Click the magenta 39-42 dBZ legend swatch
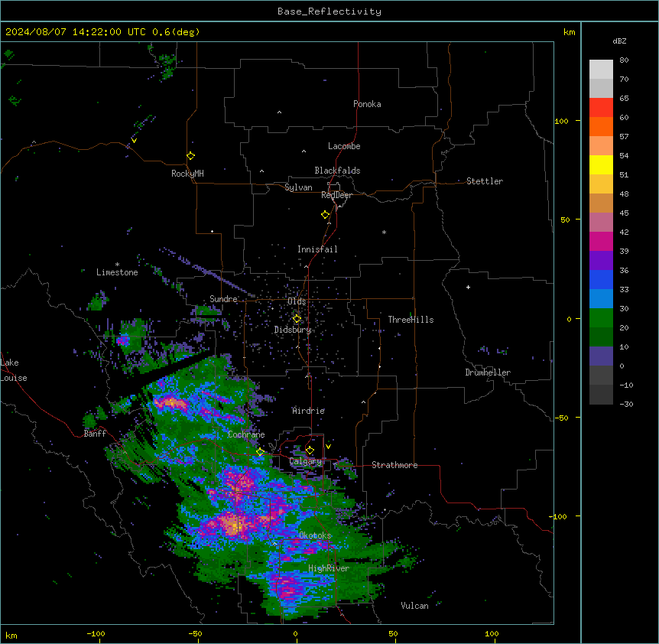659x644 pixels. tap(601, 241)
